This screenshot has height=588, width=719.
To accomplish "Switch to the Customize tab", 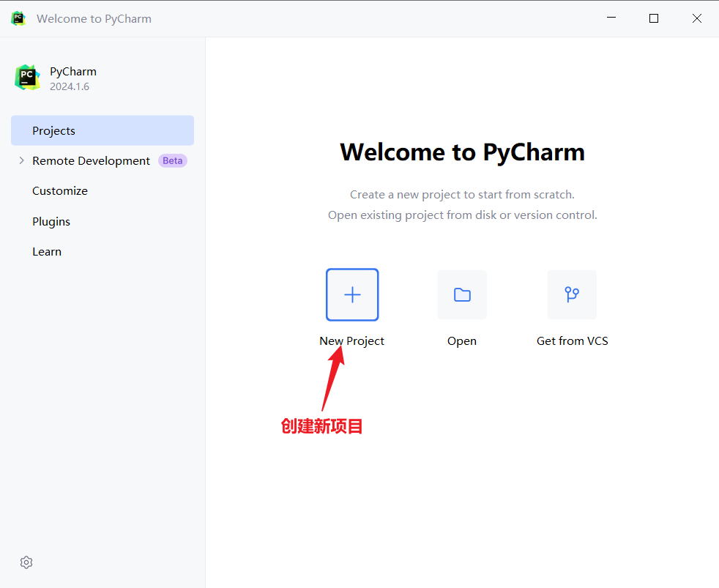I will pyautogui.click(x=60, y=190).
